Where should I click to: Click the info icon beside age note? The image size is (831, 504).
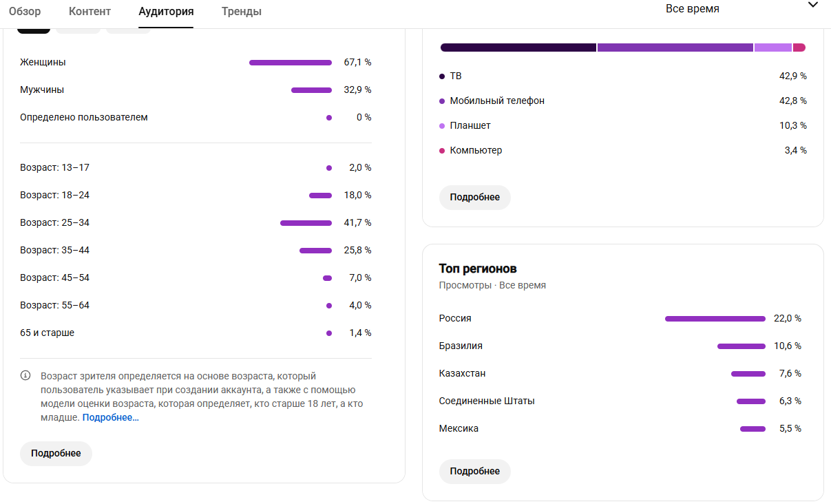tap(25, 376)
